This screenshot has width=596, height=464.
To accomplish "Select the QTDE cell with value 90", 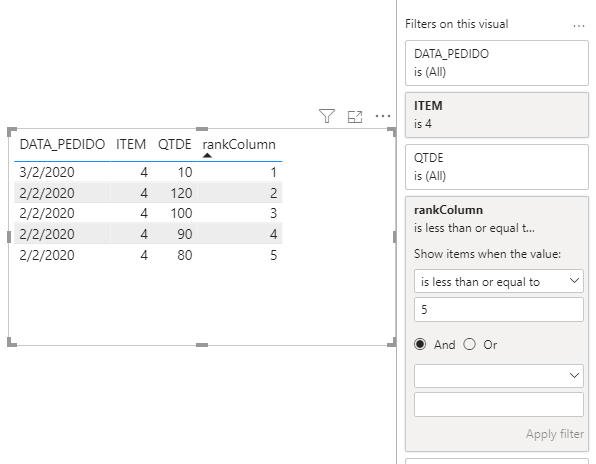I will coord(185,234).
